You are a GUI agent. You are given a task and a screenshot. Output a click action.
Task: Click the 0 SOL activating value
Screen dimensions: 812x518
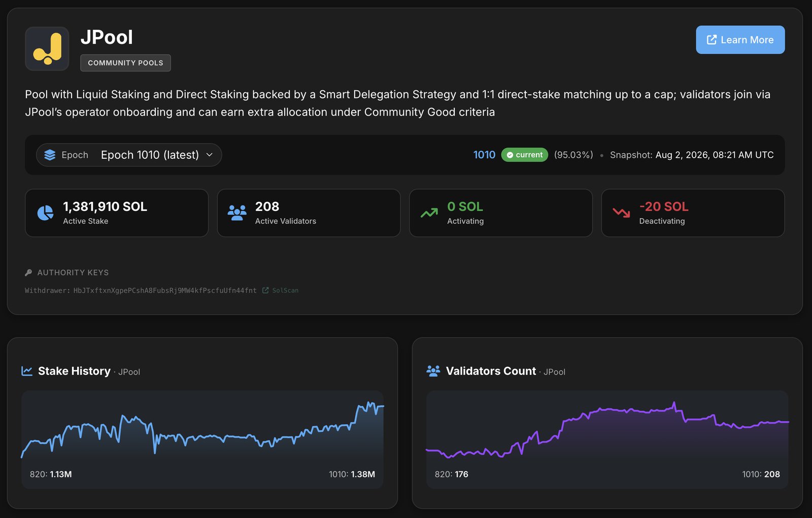click(x=465, y=206)
